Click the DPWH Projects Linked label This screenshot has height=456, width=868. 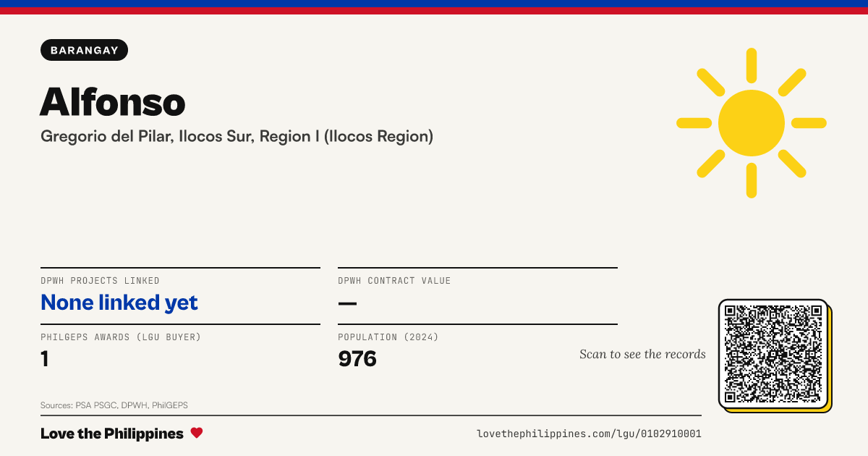click(100, 281)
